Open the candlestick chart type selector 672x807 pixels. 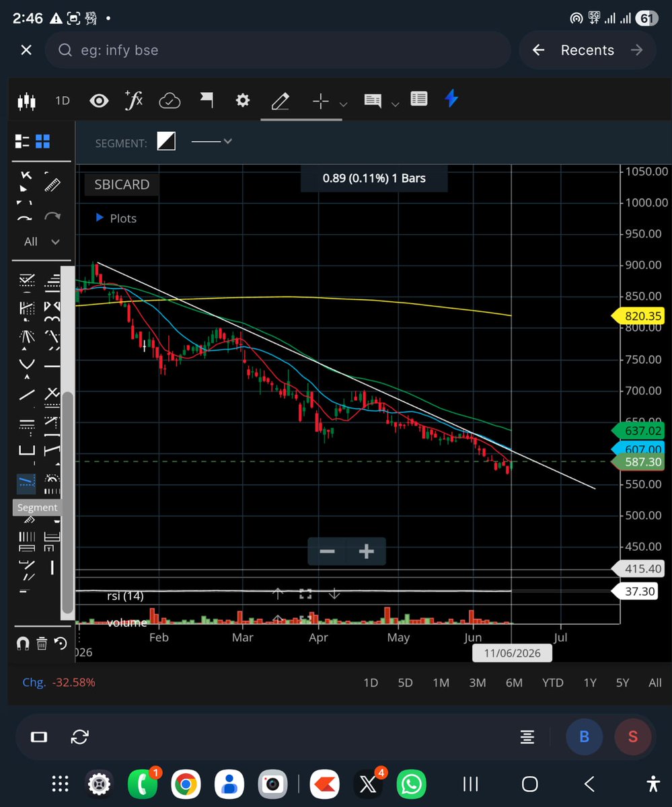click(x=26, y=101)
